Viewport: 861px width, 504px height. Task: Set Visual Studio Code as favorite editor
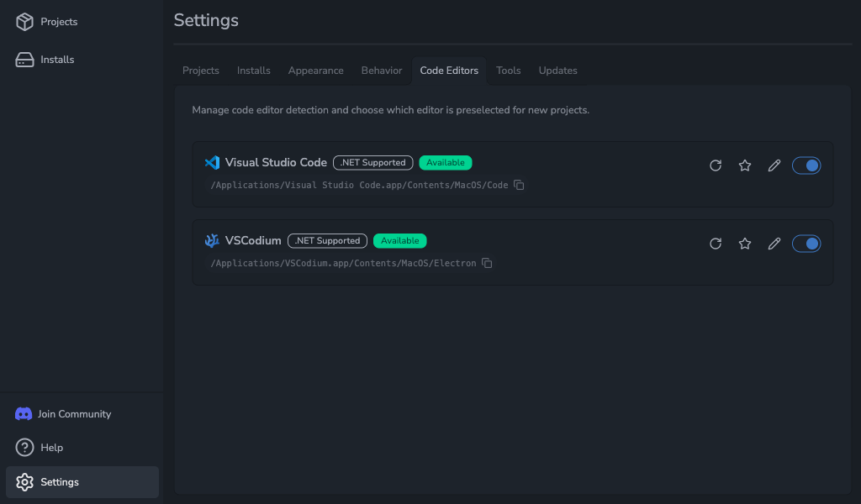[745, 165]
